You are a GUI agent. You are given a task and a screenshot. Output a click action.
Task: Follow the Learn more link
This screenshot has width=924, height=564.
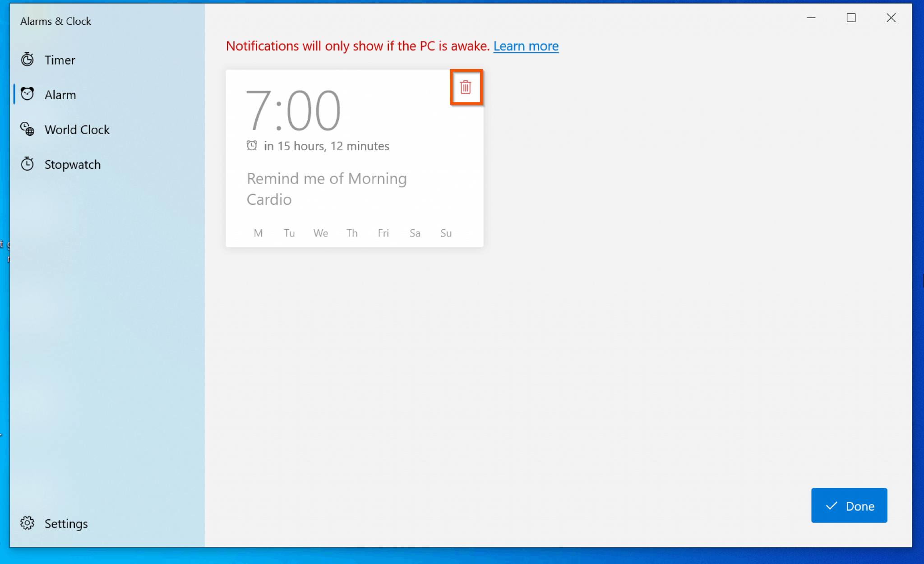coord(526,46)
